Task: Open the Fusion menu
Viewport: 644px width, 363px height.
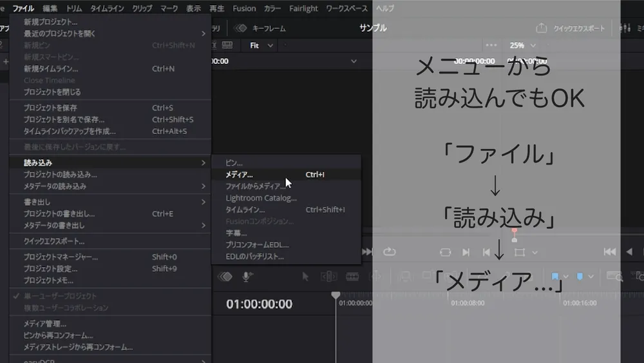Action: pos(244,8)
